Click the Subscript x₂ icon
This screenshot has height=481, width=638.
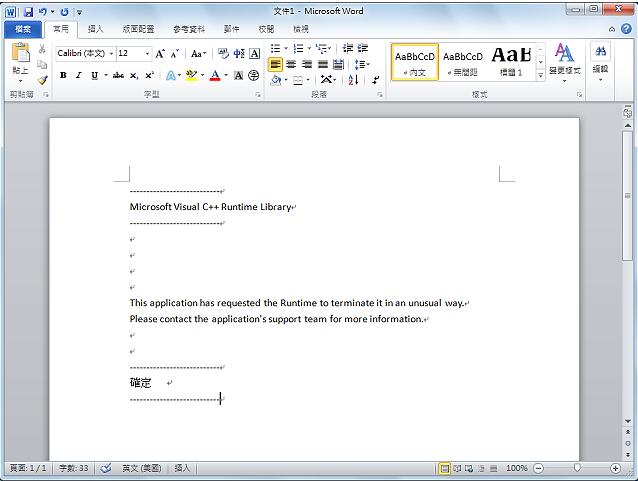[x=134, y=75]
